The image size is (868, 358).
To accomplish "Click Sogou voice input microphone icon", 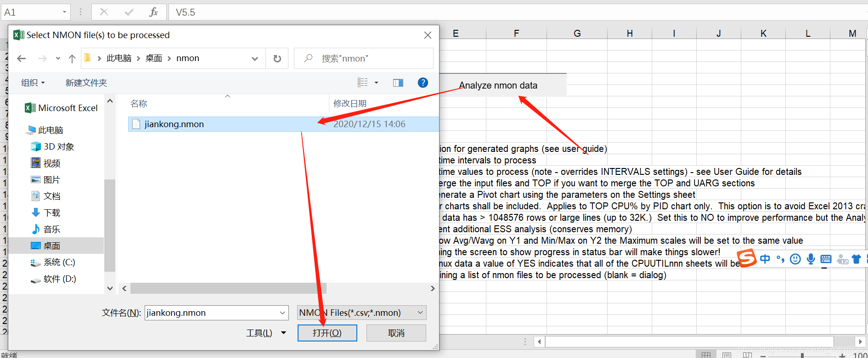I will (811, 259).
